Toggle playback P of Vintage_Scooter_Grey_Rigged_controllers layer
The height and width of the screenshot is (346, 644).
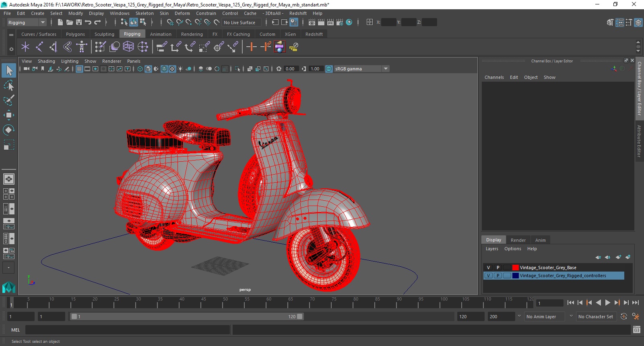pos(498,276)
